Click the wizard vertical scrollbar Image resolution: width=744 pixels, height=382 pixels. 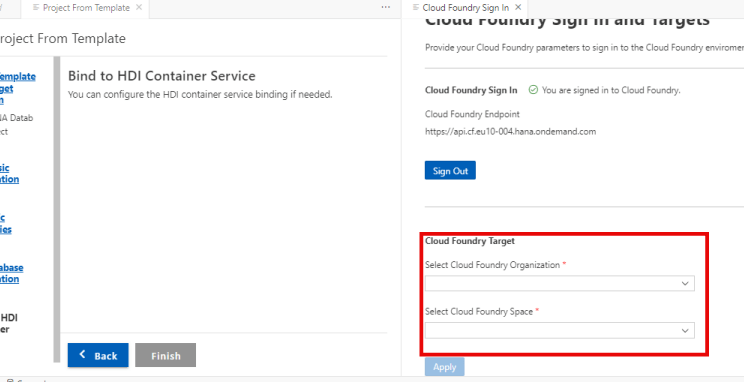(57, 209)
